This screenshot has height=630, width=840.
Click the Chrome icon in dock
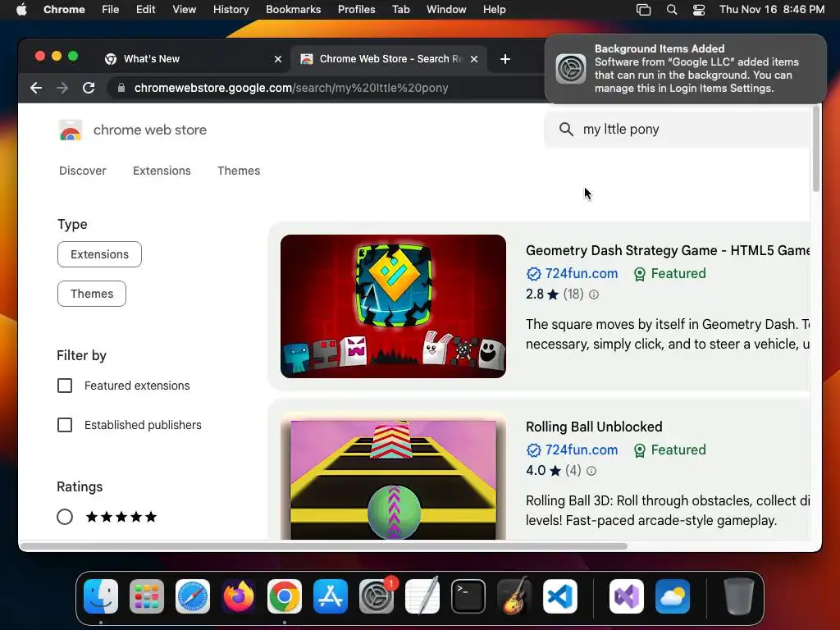[285, 596]
